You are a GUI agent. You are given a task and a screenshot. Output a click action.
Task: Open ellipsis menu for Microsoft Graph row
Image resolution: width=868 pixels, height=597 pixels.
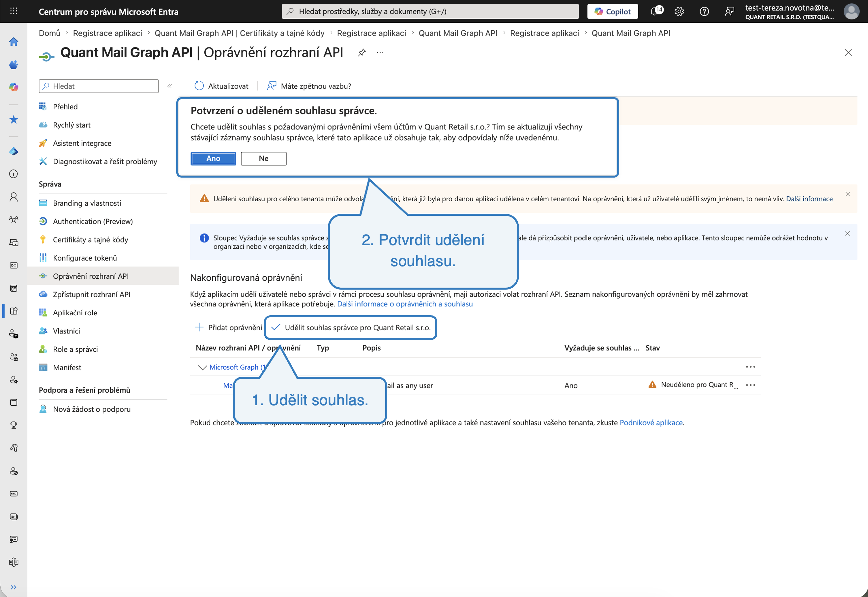pos(751,367)
